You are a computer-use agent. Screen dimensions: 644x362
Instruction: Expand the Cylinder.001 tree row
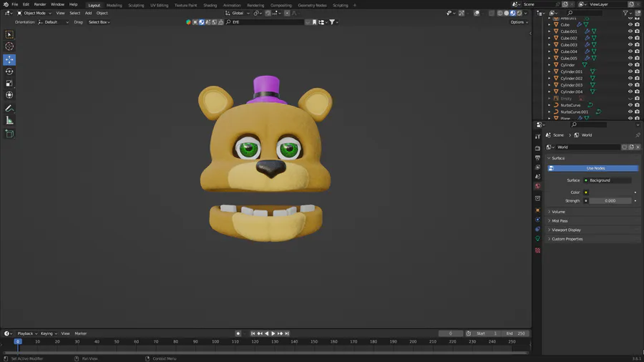(549, 72)
